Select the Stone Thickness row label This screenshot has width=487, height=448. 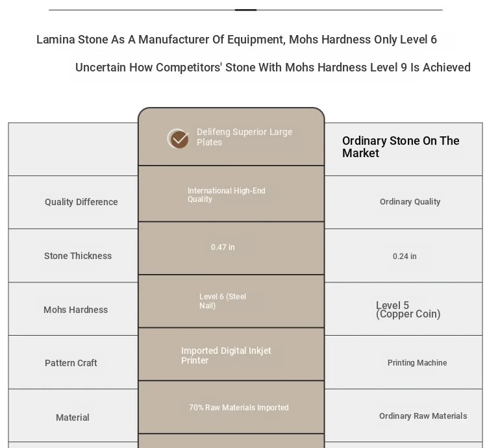click(78, 256)
